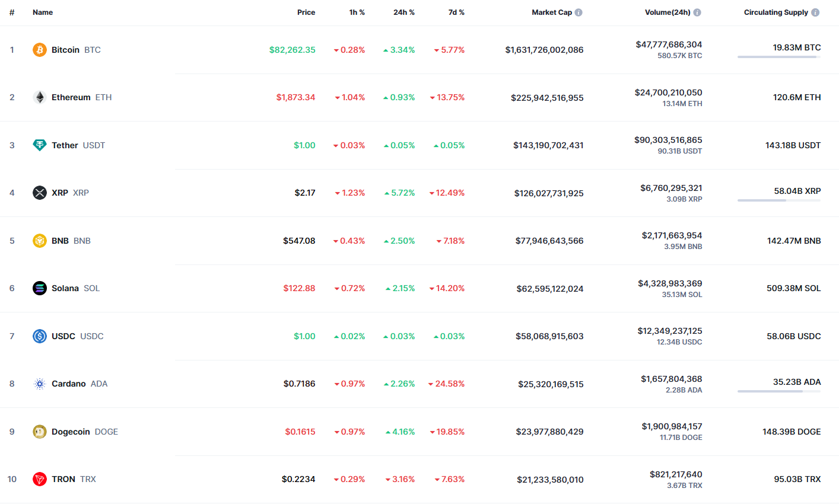
Task: Open the USDC coin page
Action: point(78,336)
